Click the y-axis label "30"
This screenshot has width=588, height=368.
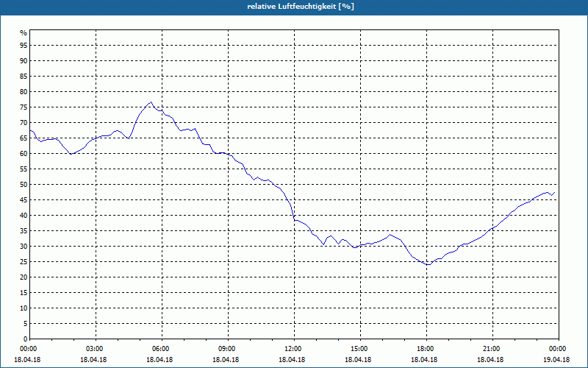(x=24, y=247)
